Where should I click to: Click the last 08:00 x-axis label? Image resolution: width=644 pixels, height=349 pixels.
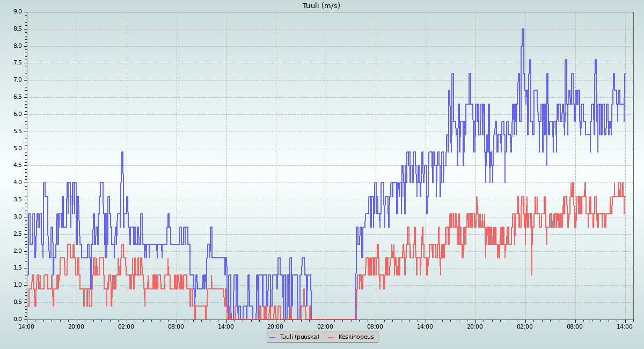(575, 326)
